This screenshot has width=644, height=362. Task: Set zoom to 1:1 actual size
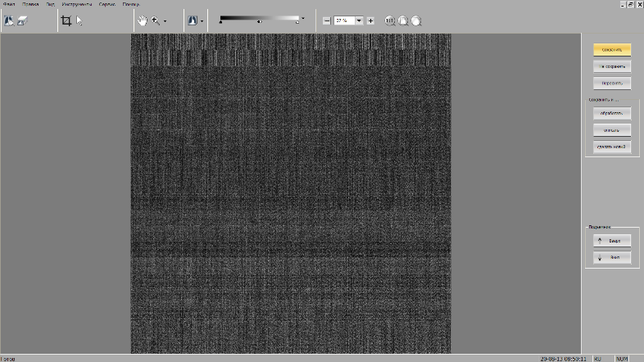coord(390,20)
